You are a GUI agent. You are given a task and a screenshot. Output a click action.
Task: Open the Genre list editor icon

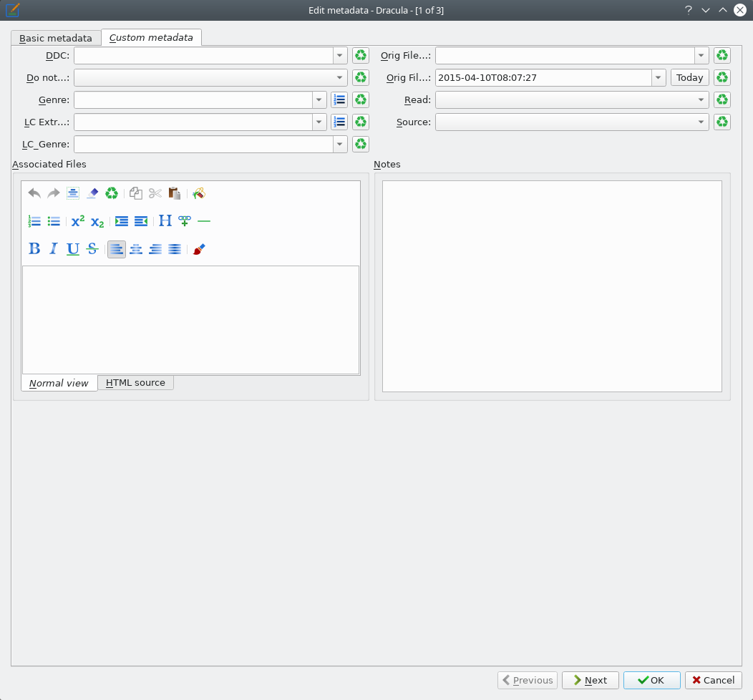pyautogui.click(x=339, y=99)
